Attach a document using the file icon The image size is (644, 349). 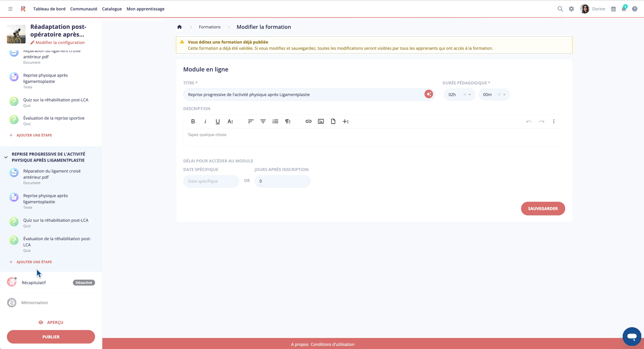pyautogui.click(x=333, y=121)
